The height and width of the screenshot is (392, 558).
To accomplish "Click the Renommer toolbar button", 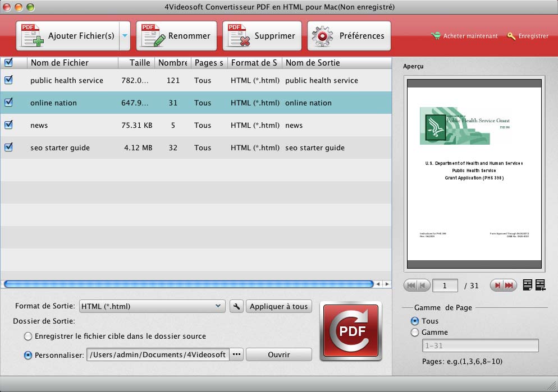I will 176,36.
